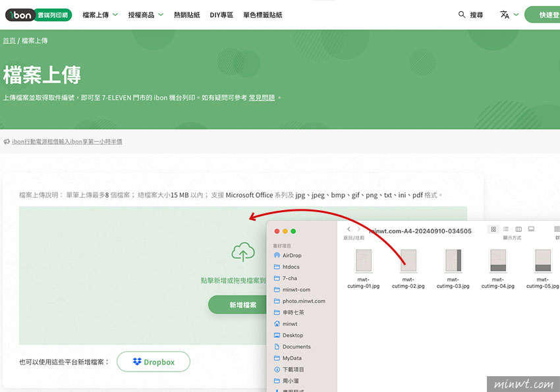Switch Finder to column view
Screen dimensions: 560x392
tap(518, 229)
